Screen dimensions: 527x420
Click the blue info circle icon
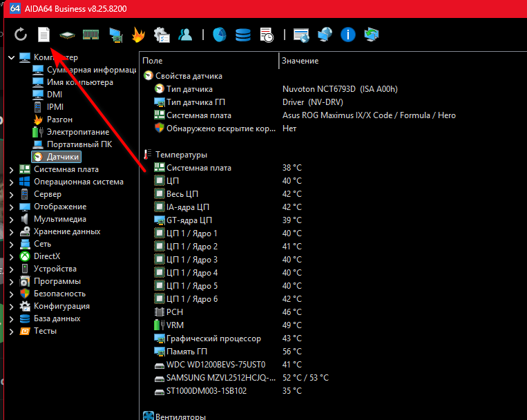[349, 34]
